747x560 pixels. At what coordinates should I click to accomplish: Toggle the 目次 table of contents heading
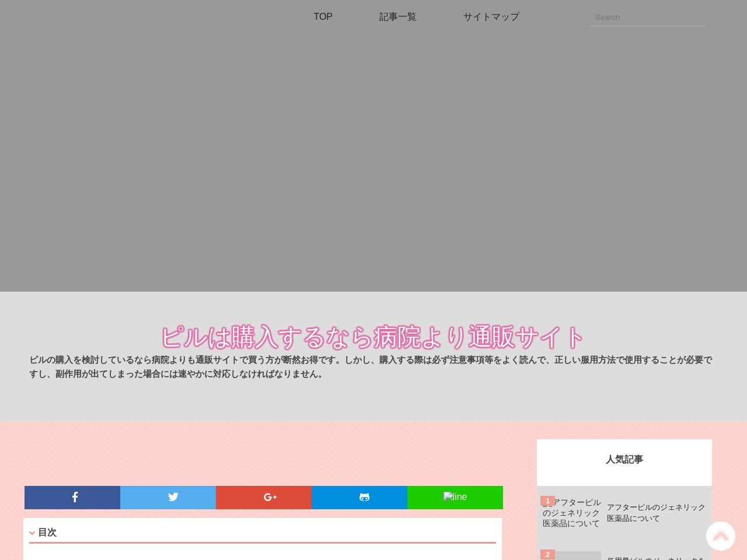(47, 533)
